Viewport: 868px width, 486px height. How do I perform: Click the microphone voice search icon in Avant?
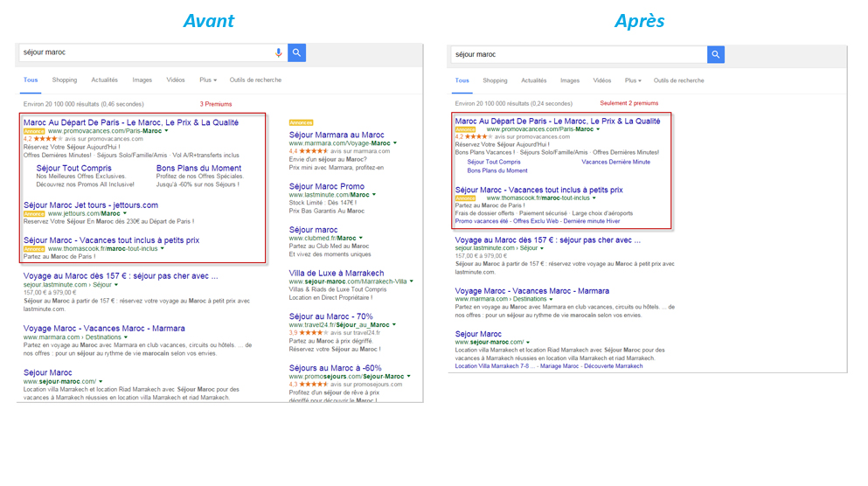[279, 52]
